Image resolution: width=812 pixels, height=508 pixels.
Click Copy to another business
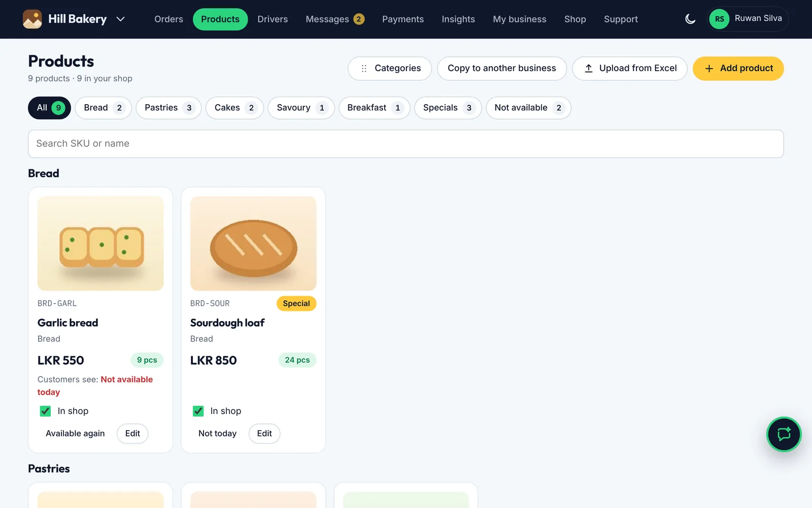tap(502, 69)
